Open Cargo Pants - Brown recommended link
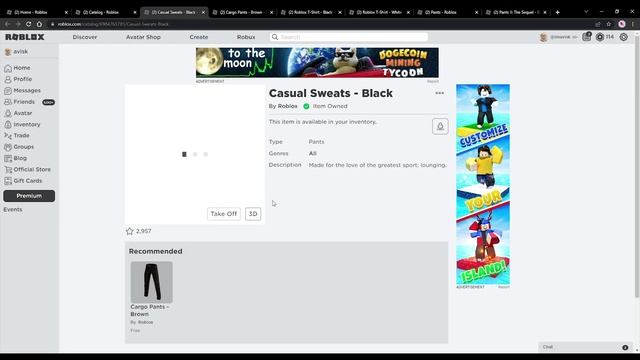The width and height of the screenshot is (640, 360). [149, 311]
